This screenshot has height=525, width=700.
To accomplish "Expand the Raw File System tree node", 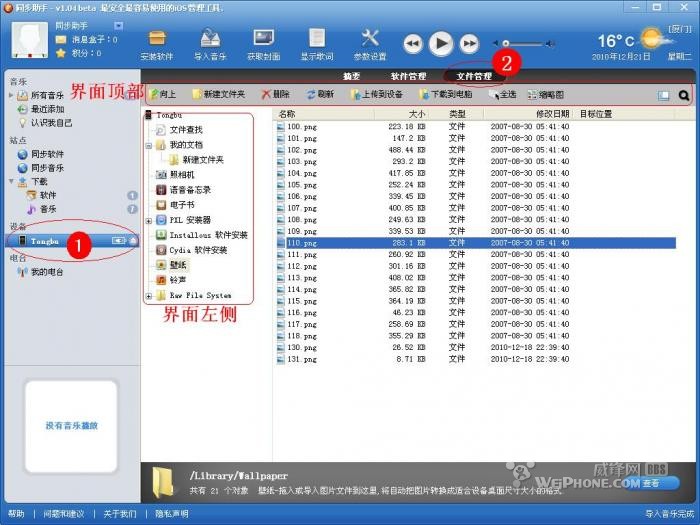I will coord(149,296).
